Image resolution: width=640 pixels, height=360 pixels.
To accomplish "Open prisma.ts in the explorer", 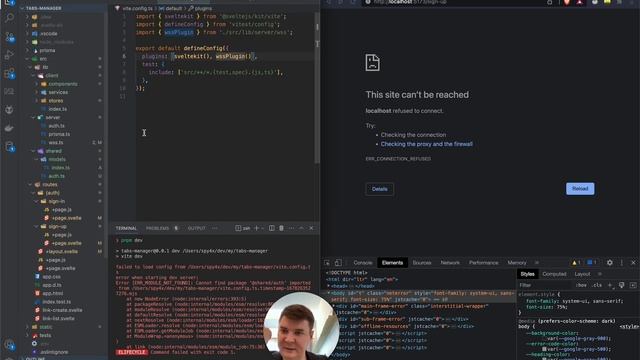I will tap(59, 134).
